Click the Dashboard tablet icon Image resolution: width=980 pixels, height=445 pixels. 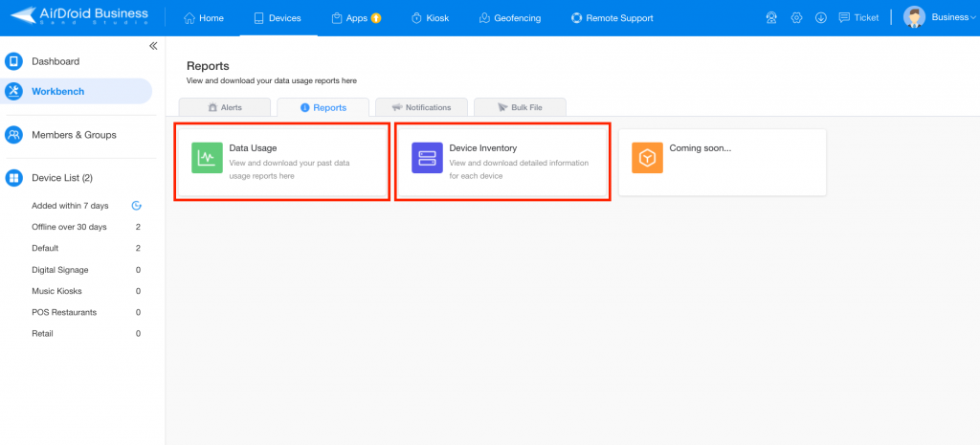coord(13,61)
